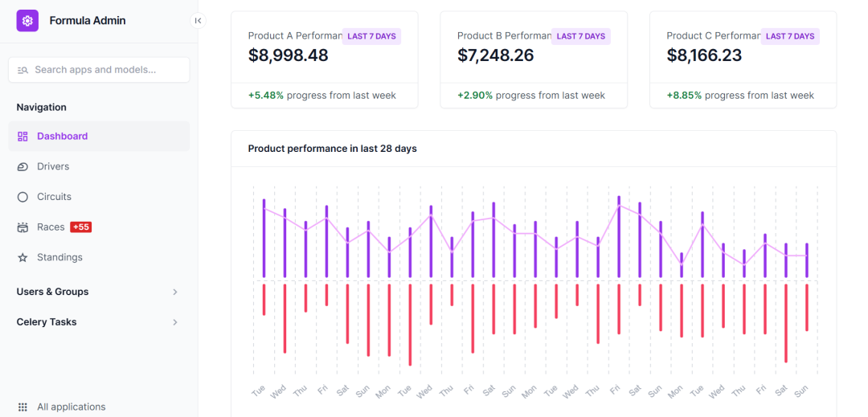Collapse the sidebar with the arrow icon
This screenshot has width=868, height=417.
pos(198,21)
